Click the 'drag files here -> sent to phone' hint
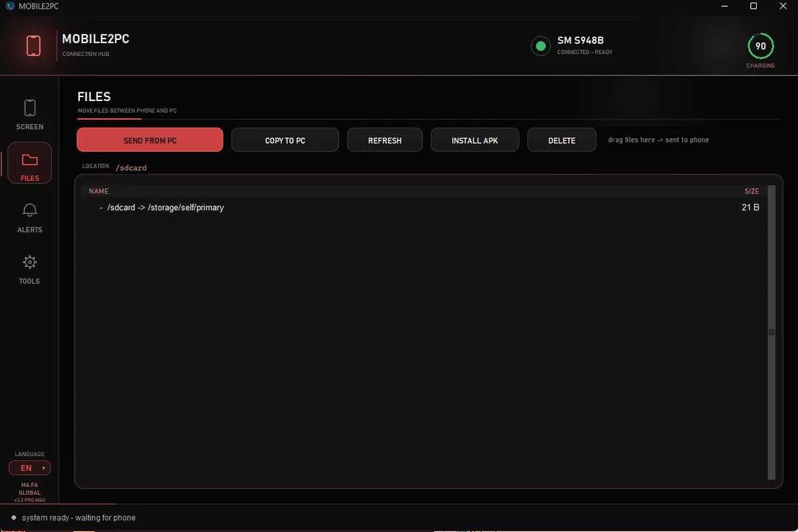The width and height of the screenshot is (798, 532). click(658, 140)
